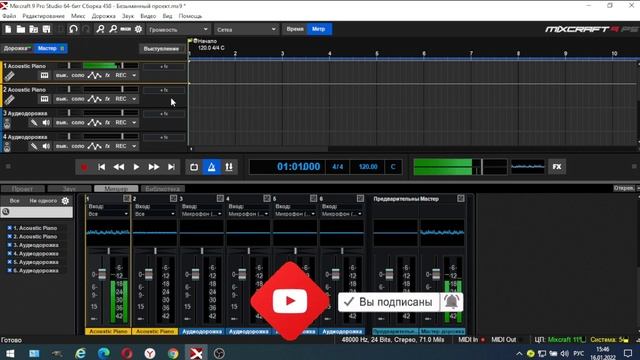
Task: Mute track 4 audio track
Action: click(x=62, y=146)
